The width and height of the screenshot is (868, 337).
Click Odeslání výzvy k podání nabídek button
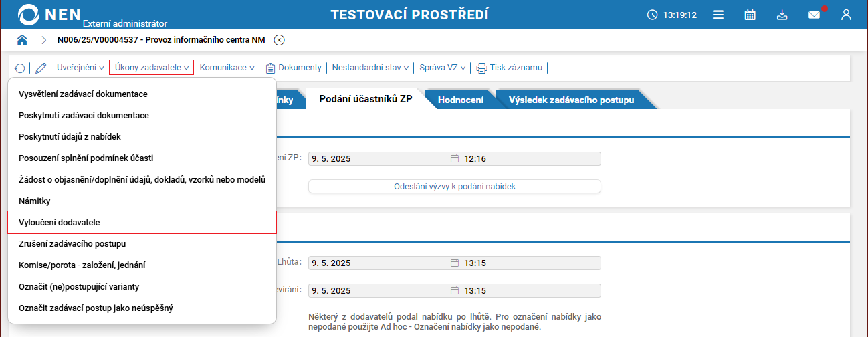(455, 187)
